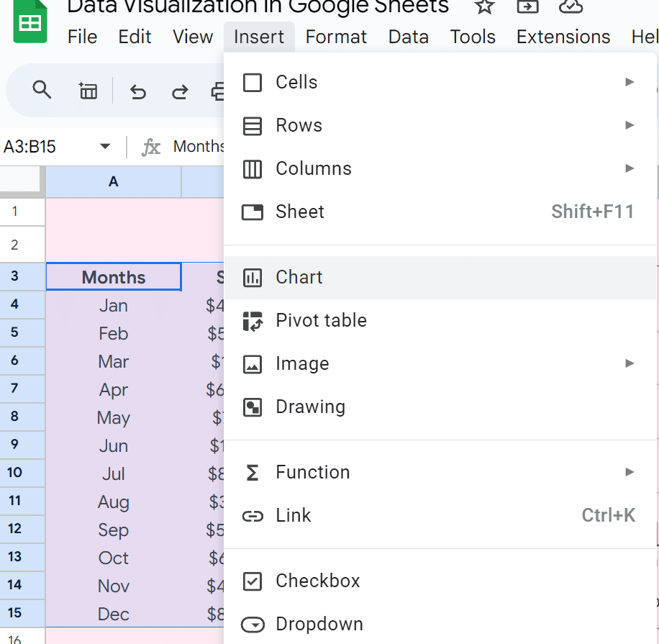Click the Sep cell
The width and height of the screenshot is (659, 644).
click(x=114, y=530)
